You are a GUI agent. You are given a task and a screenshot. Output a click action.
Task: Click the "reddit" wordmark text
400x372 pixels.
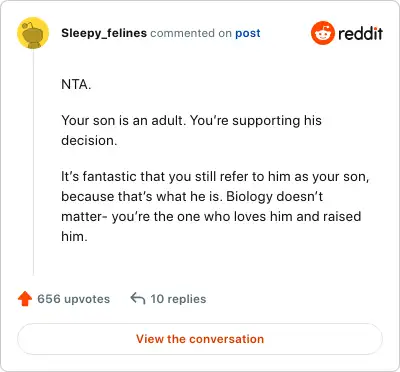tap(360, 33)
